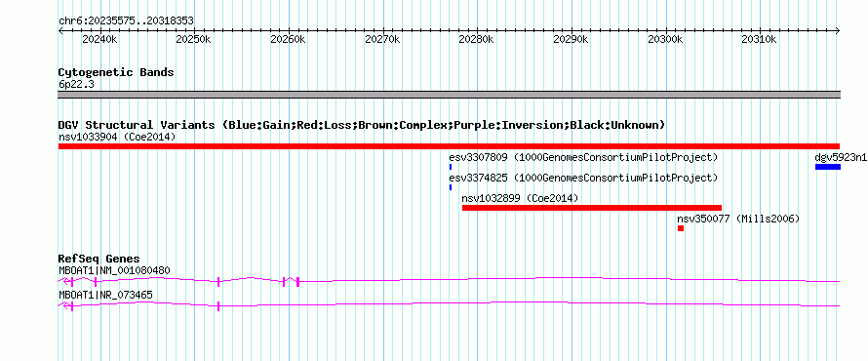The width and height of the screenshot is (868, 361).
Task: Open the nsv1033904 (Coe2014) label
Action: pyautogui.click(x=117, y=137)
